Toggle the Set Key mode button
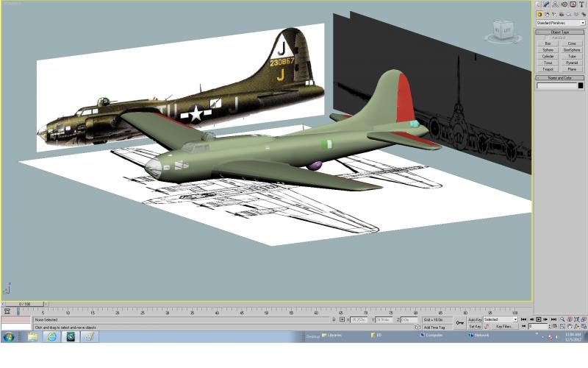 coord(475,326)
